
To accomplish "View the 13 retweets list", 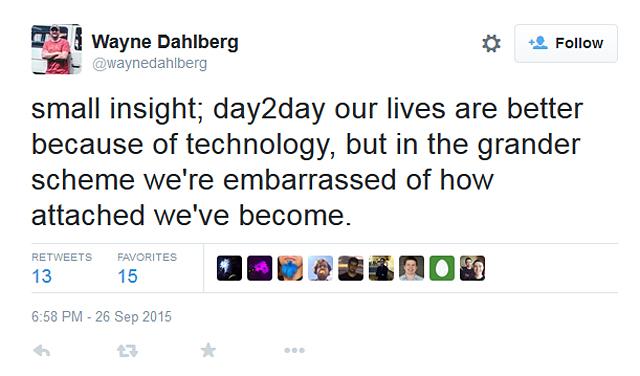I will (62, 268).
